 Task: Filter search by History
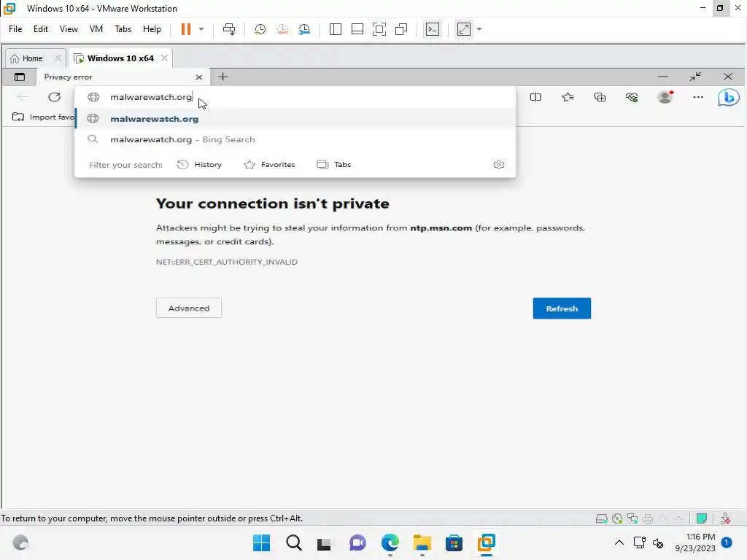200,165
